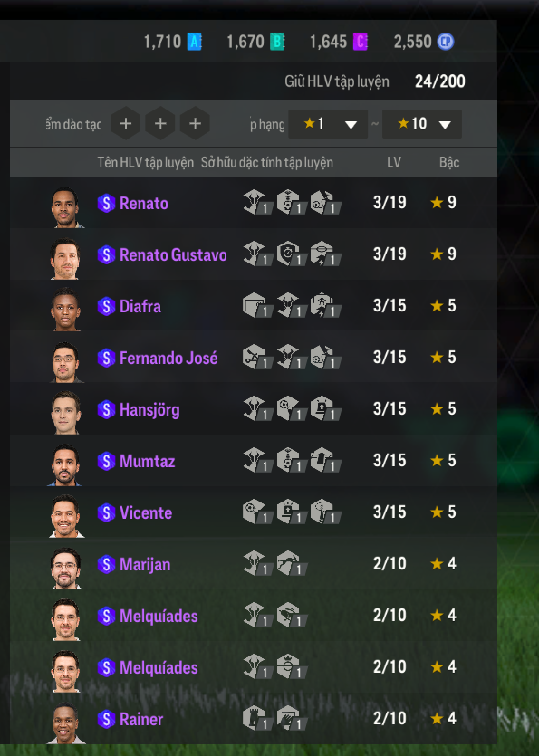Click the purple C training book icon
539x756 pixels.
click(361, 42)
